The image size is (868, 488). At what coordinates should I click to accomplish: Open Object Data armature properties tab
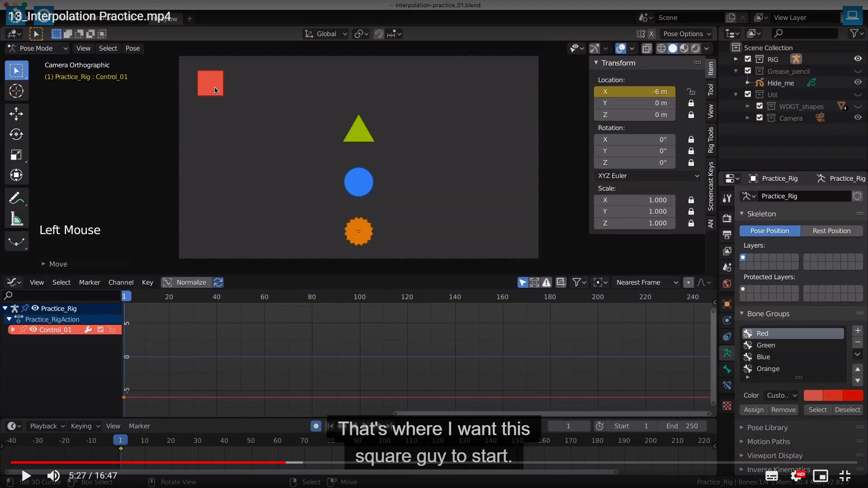click(727, 353)
